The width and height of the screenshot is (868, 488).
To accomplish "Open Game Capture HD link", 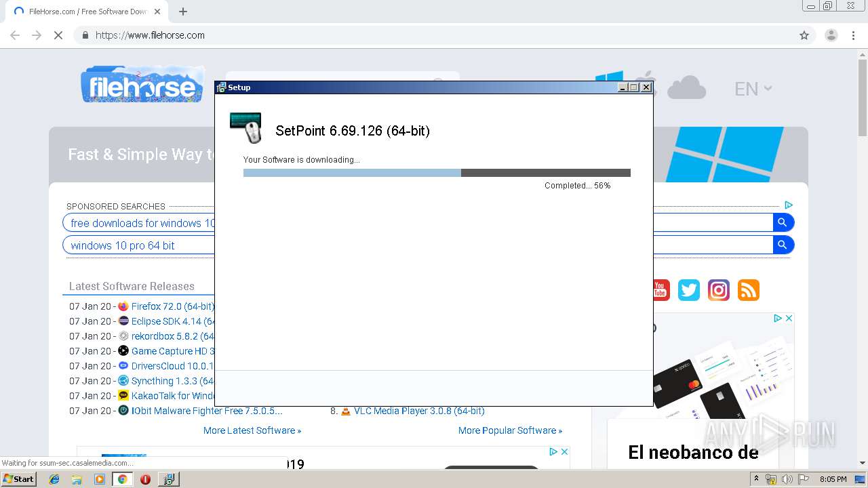I will coord(173,351).
